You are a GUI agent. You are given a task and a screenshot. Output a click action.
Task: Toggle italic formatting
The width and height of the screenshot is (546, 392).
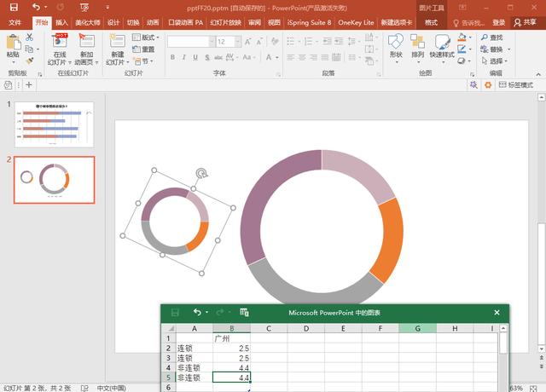coord(183,58)
